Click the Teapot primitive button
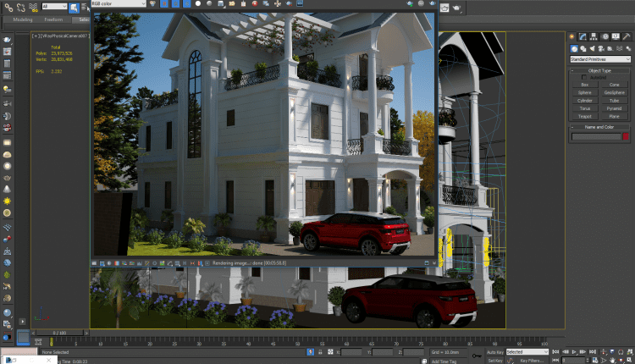 point(585,116)
